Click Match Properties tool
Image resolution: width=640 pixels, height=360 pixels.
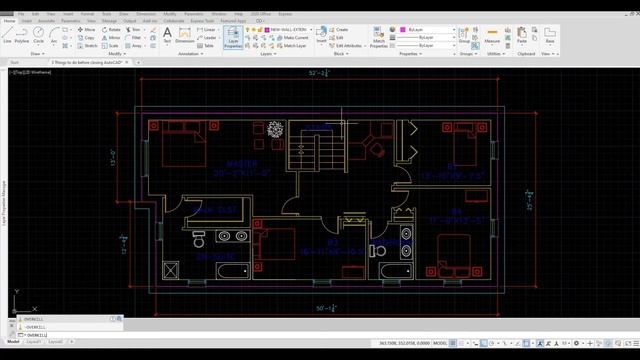point(378,37)
